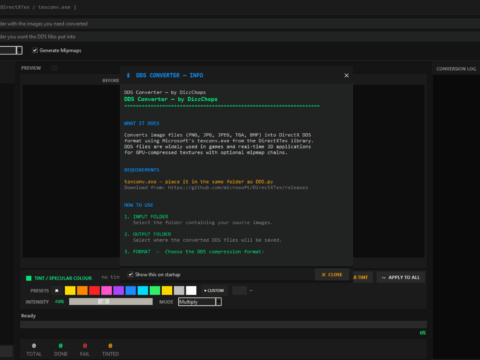Click the texconv.exe requirement line

point(199,182)
